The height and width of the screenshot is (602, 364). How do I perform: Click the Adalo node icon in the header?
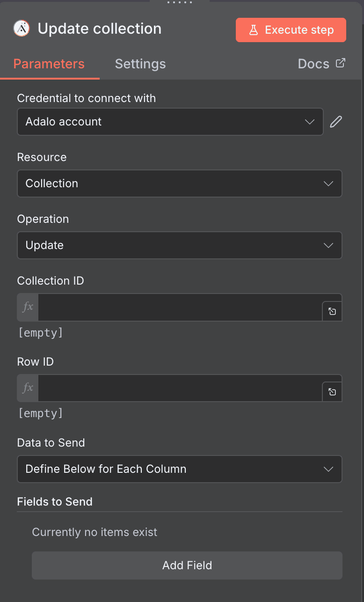coord(21,29)
